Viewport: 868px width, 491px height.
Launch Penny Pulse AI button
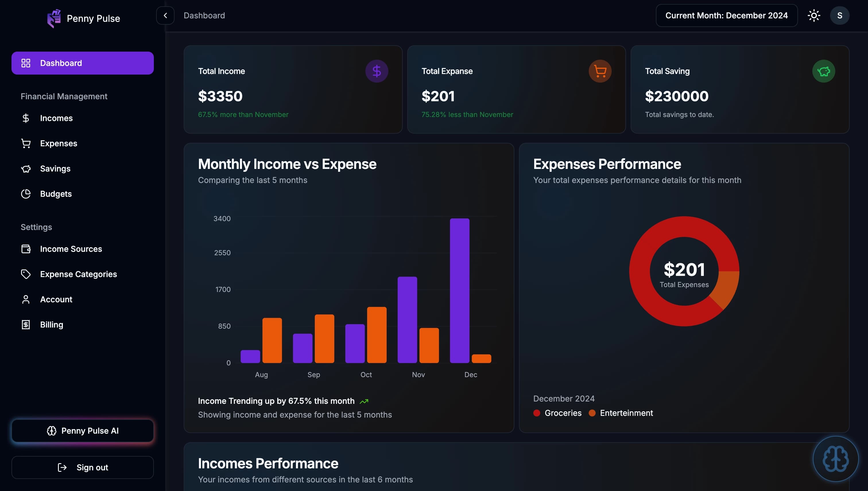tap(82, 431)
